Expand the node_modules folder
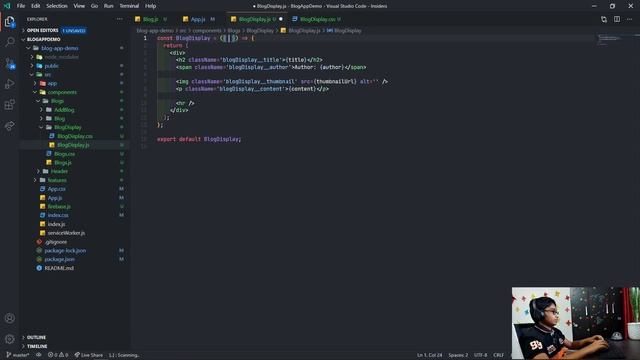This screenshot has height=360, width=640. 61,57
